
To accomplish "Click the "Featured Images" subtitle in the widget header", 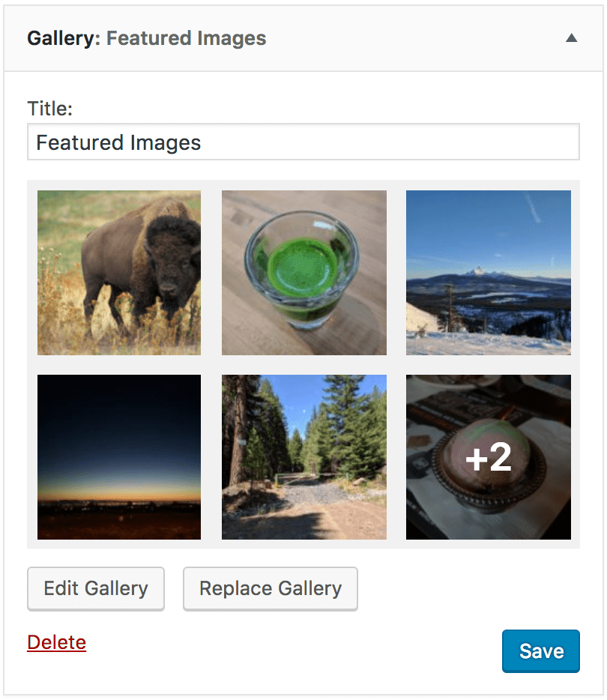I will click(x=186, y=38).
